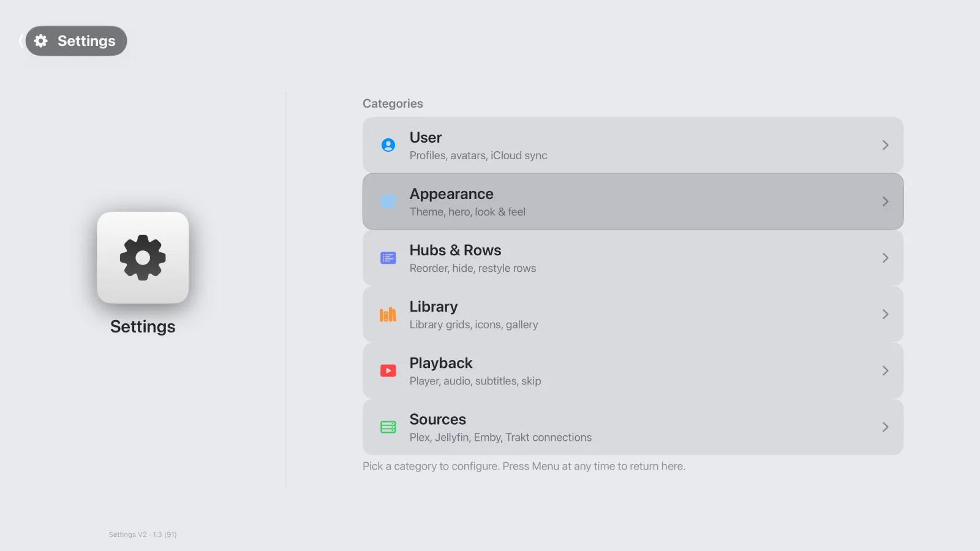Viewport: 980px width, 551px height.
Task: Click 'Reorder, hide, restyle rows' text
Action: (473, 268)
